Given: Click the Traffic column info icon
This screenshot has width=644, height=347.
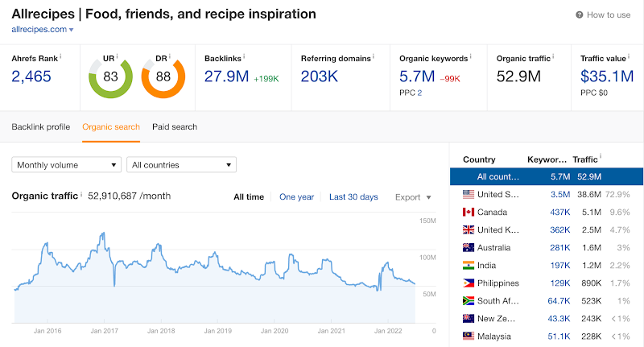Looking at the screenshot, I should 601,156.
